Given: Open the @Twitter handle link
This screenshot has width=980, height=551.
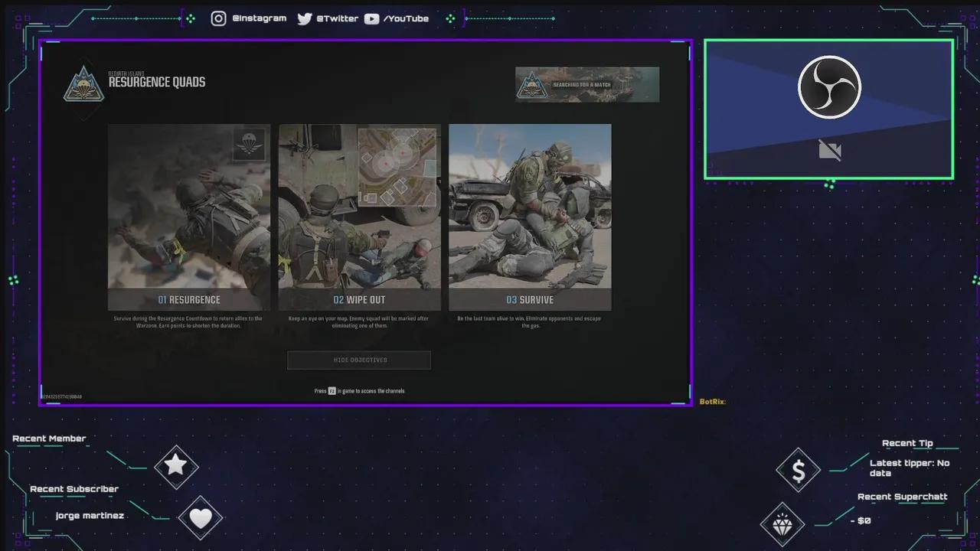Looking at the screenshot, I should pos(338,18).
